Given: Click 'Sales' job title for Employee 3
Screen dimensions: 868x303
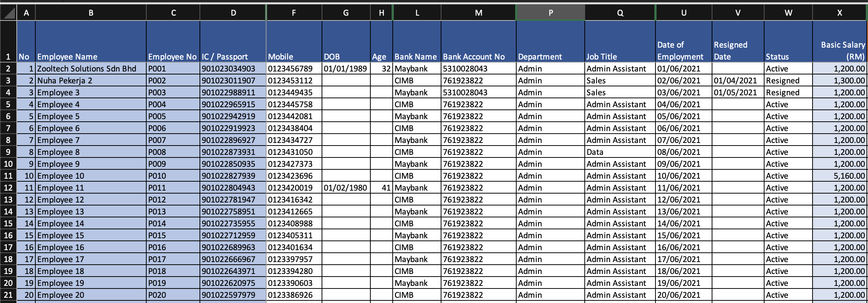Looking at the screenshot, I should point(620,92).
